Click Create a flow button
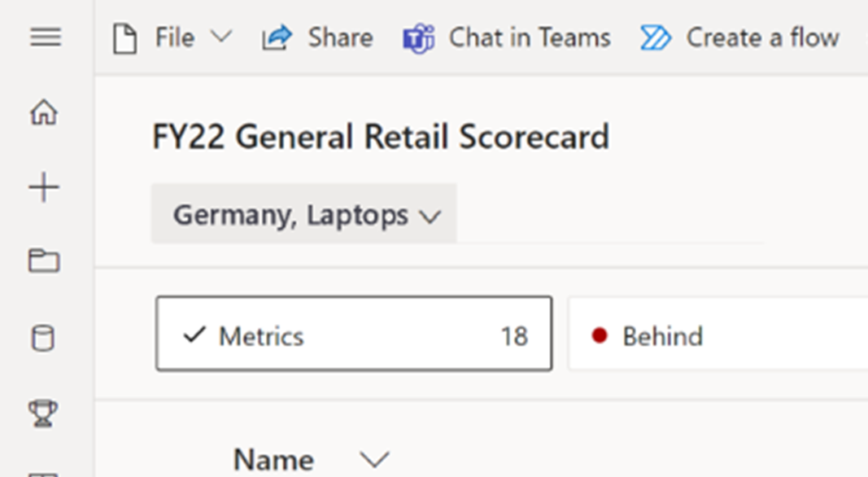This screenshot has width=868, height=477. click(739, 38)
